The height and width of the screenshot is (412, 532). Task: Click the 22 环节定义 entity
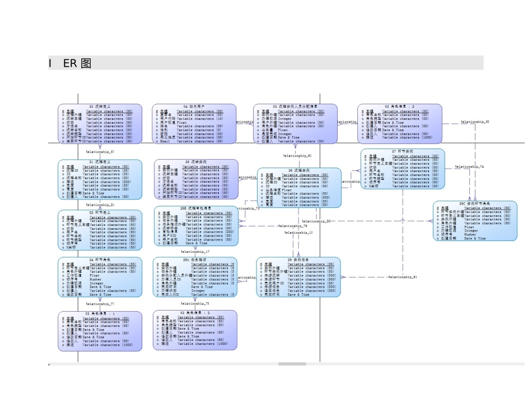(100, 230)
